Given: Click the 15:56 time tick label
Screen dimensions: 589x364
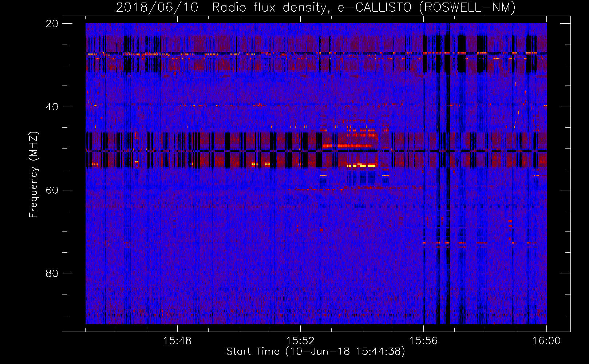Looking at the screenshot, I should click(x=423, y=341).
